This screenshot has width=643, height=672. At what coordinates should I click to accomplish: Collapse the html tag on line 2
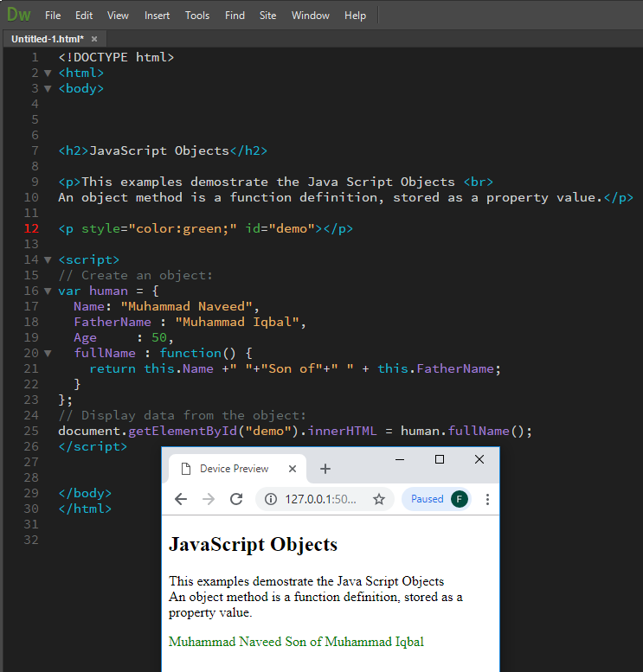[48, 74]
